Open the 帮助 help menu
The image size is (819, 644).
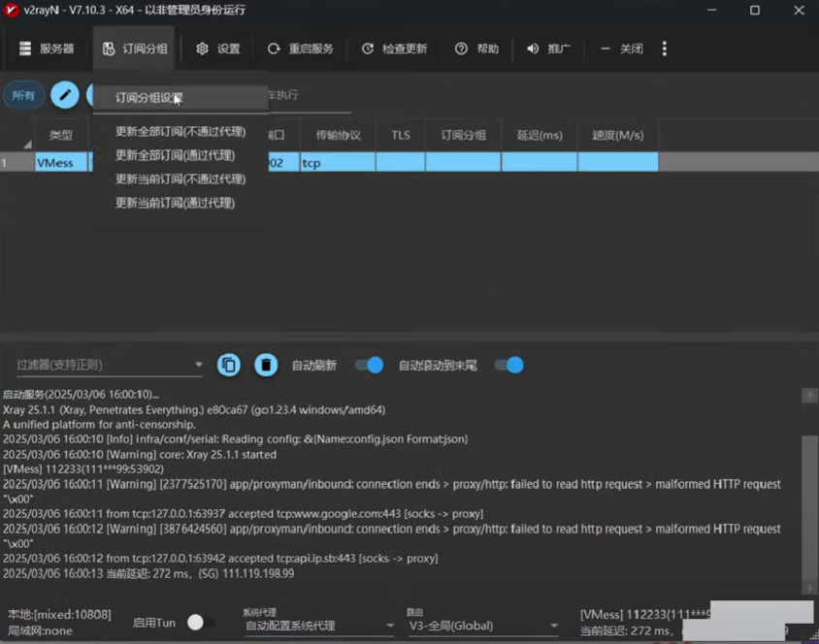click(x=476, y=48)
